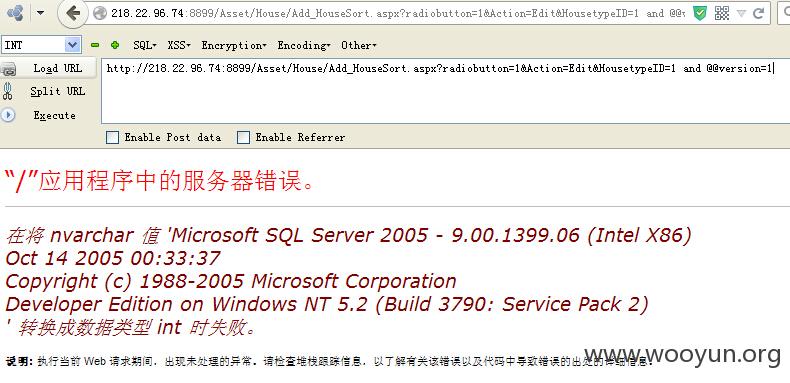The height and width of the screenshot is (383, 790).
Task: Click the Execute play icon
Action: click(8, 115)
